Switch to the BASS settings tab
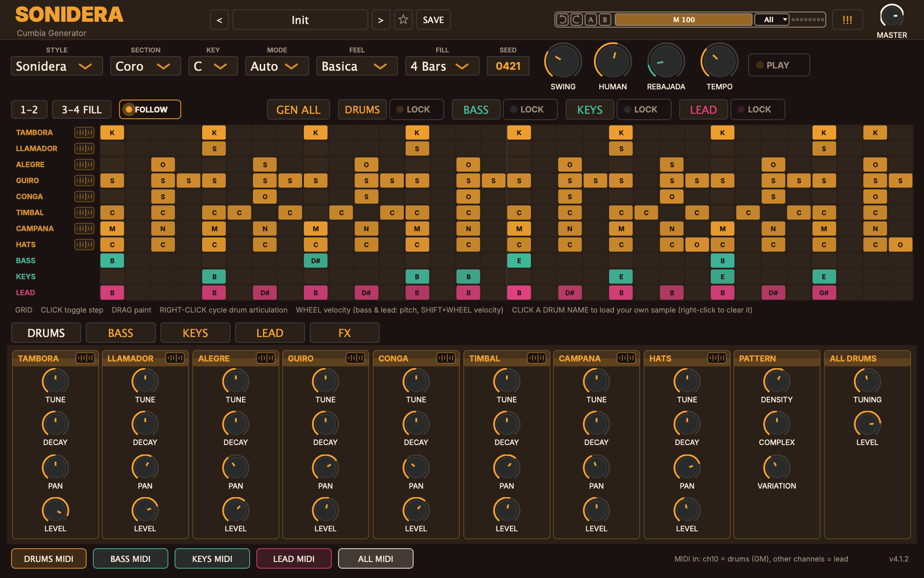Screen dimensions: 924x578 click(x=121, y=333)
